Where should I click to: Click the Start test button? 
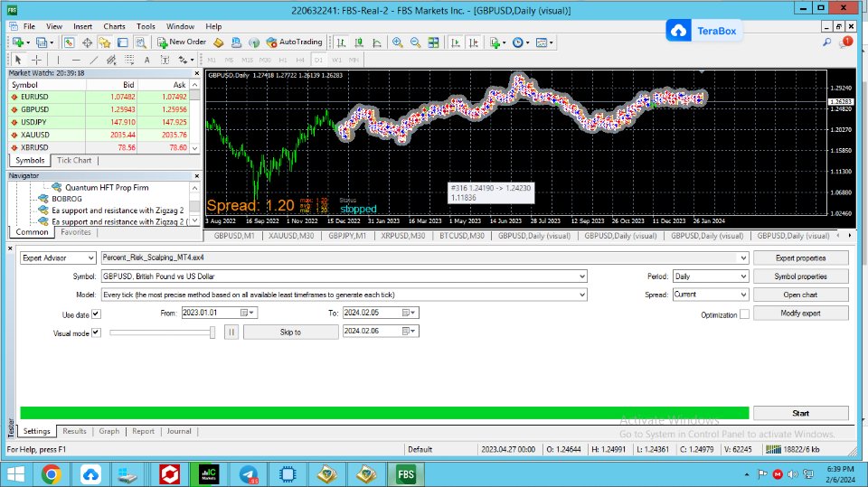point(800,414)
